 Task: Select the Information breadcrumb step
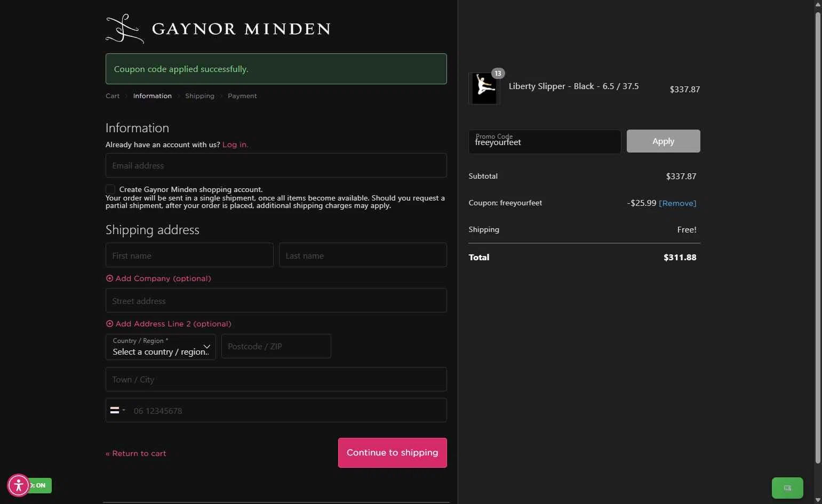(x=153, y=96)
